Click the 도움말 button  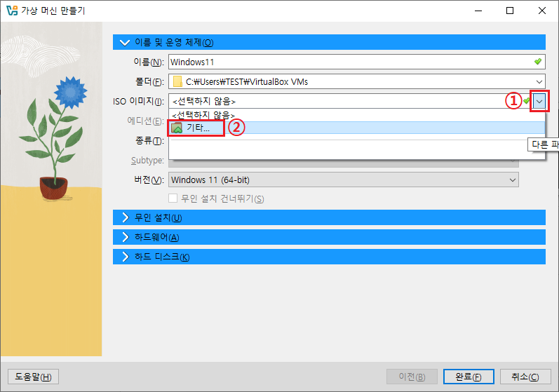33,377
